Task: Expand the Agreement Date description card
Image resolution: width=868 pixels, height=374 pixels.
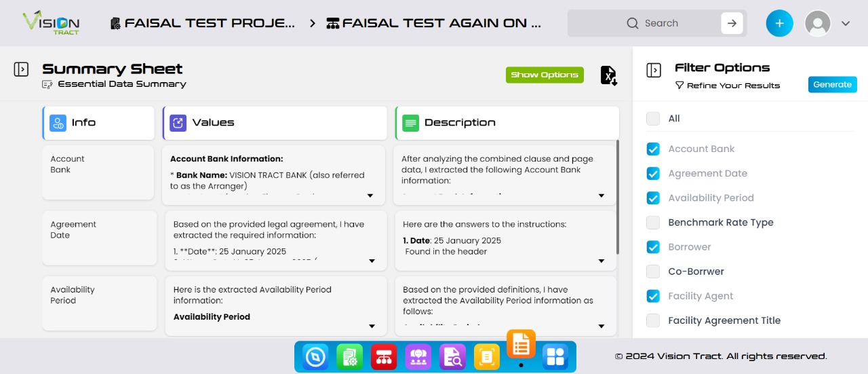Action: tap(601, 261)
